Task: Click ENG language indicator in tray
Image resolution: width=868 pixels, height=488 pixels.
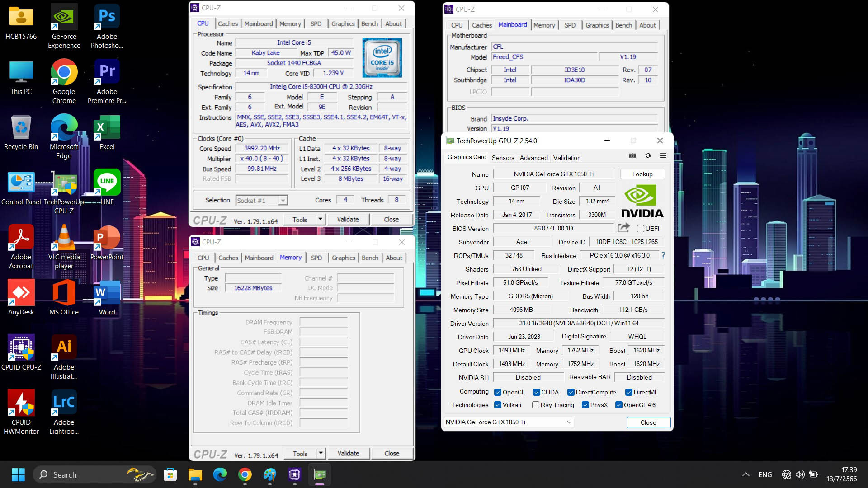Action: (765, 474)
